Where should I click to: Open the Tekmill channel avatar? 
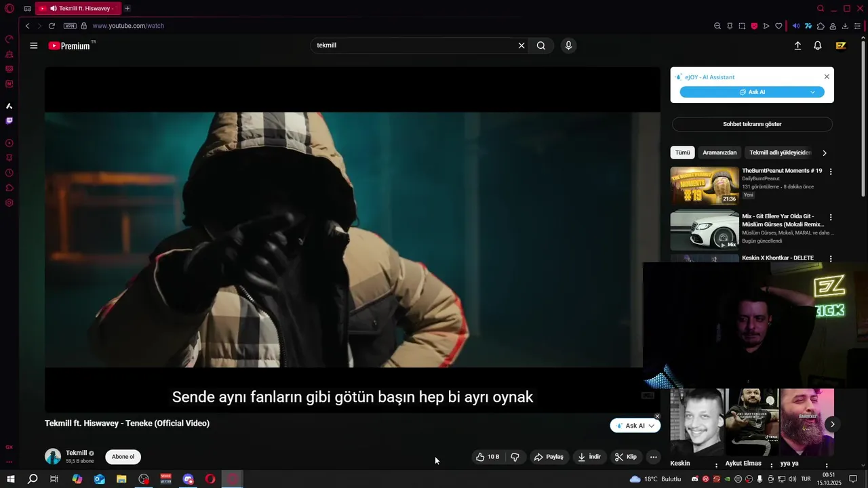click(53, 456)
